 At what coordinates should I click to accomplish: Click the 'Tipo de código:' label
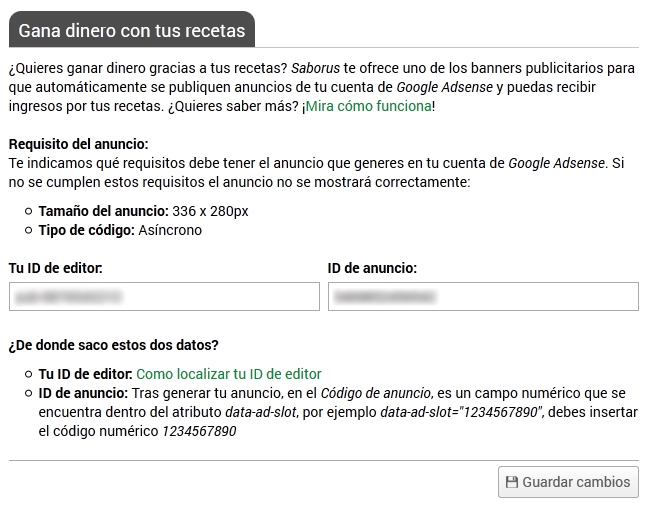[86, 230]
